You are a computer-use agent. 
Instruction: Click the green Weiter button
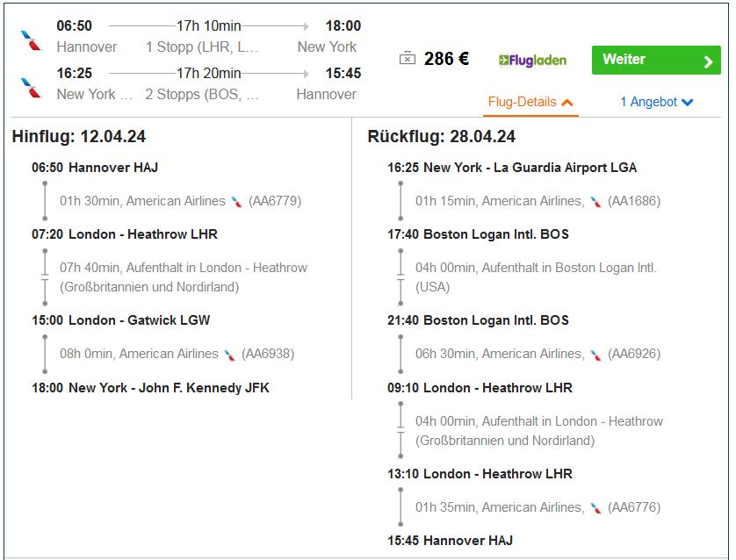point(656,60)
